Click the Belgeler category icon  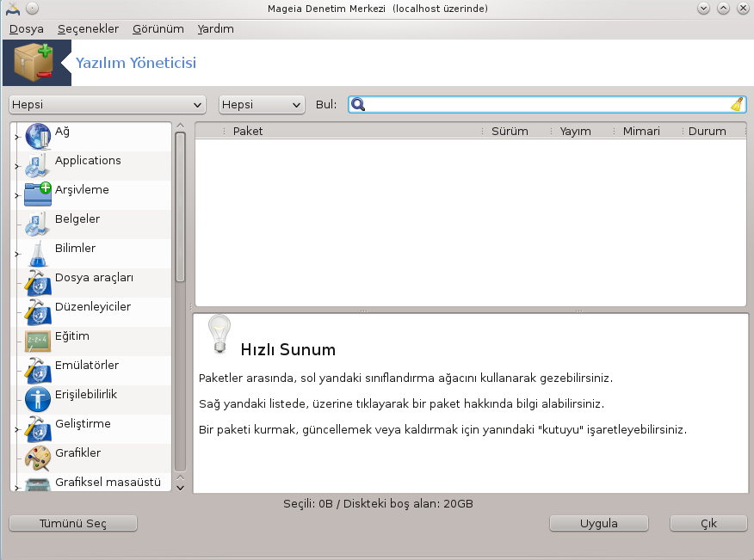pyautogui.click(x=38, y=224)
